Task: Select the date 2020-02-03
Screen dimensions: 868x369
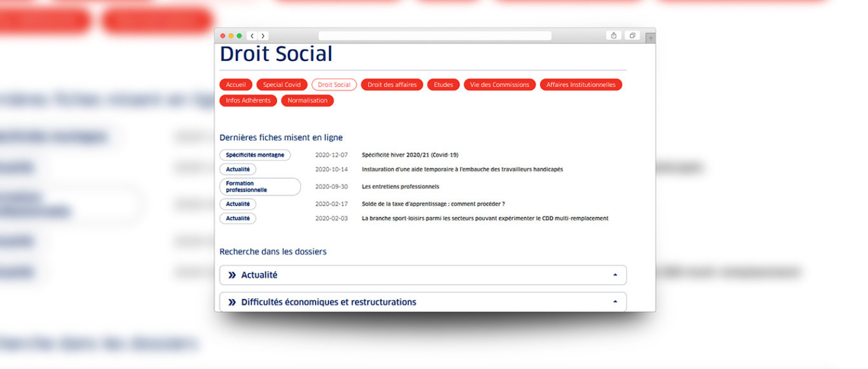Action: [x=332, y=218]
